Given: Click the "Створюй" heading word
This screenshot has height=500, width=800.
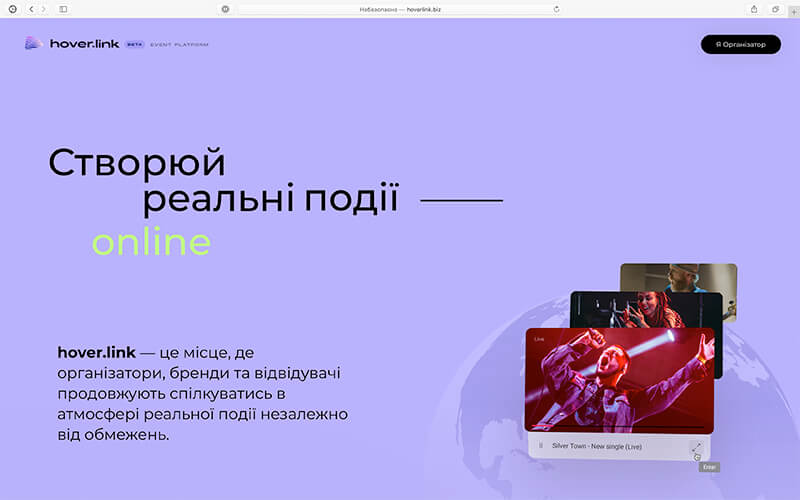Looking at the screenshot, I should (x=137, y=162).
